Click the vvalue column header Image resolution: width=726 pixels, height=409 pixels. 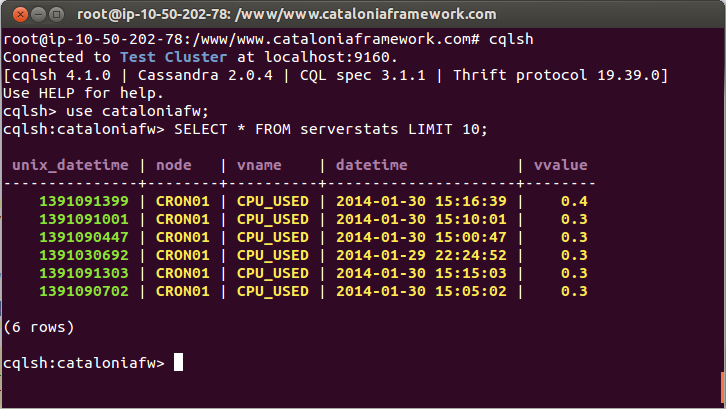560,165
